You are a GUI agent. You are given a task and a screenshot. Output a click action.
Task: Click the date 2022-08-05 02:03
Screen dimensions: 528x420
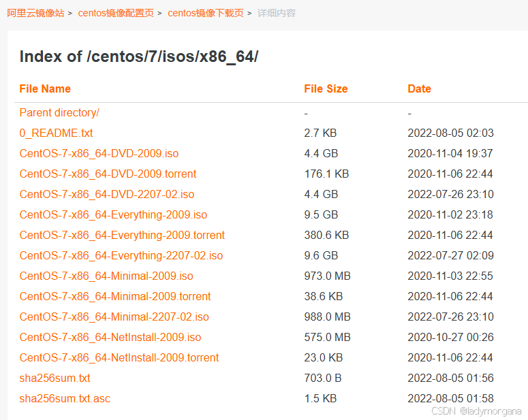point(451,133)
